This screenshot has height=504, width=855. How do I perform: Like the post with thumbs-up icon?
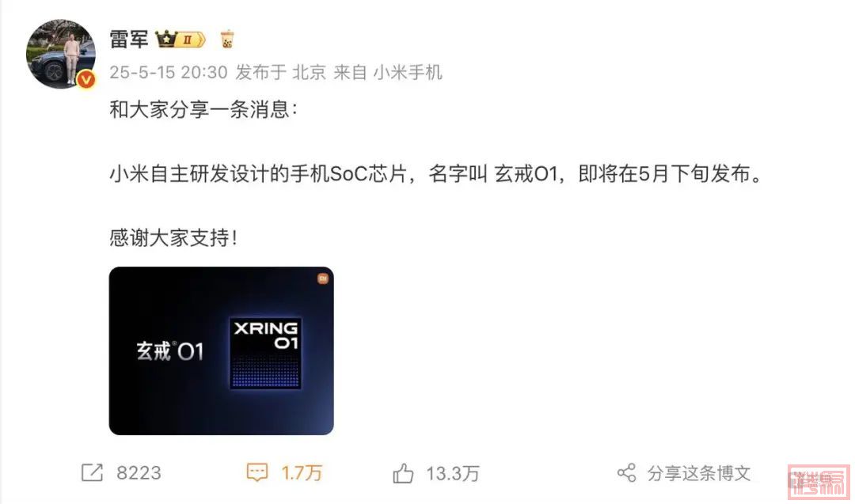pos(403,473)
